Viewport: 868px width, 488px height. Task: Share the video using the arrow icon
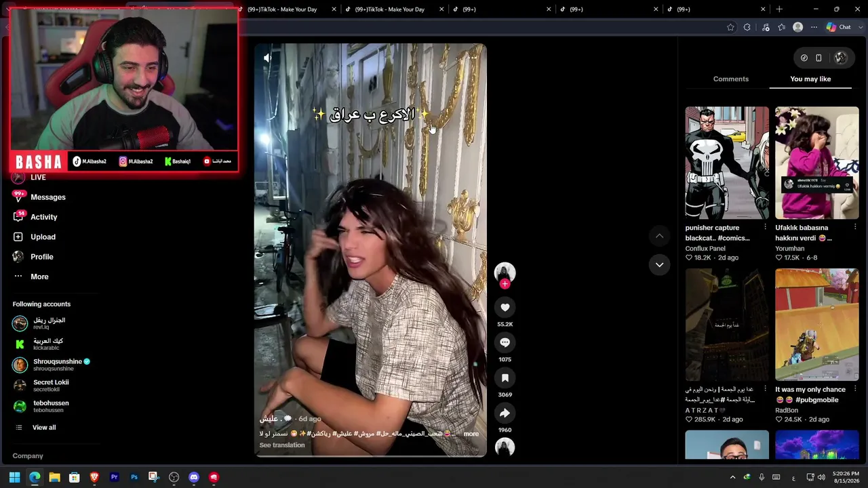point(505,413)
